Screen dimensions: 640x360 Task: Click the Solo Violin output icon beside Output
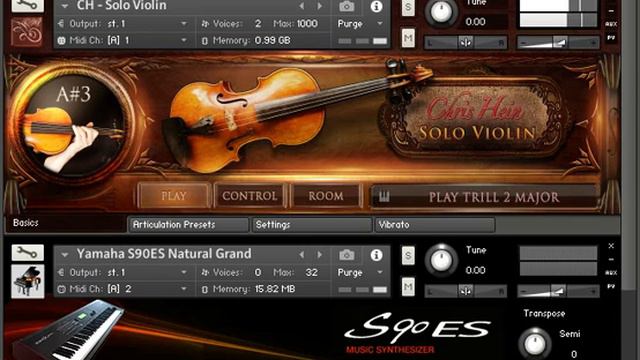point(61,24)
